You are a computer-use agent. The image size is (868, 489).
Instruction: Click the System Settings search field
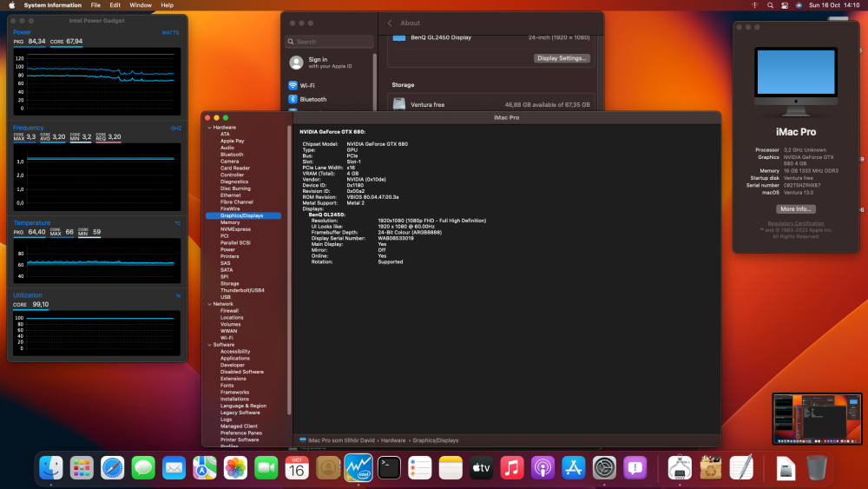[330, 42]
